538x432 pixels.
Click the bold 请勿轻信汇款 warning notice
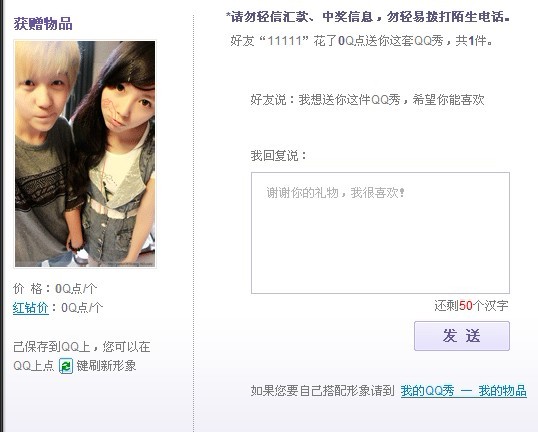pyautogui.click(x=368, y=17)
